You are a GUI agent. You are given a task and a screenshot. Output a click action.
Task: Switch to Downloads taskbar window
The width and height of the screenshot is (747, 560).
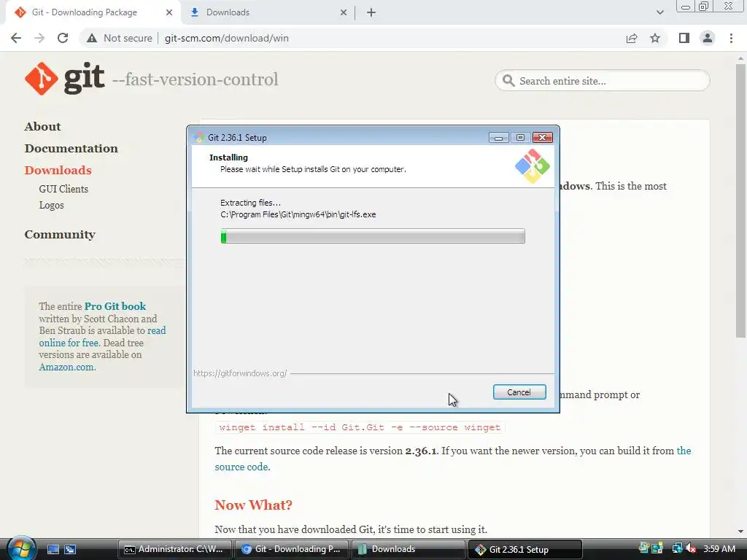[409, 550]
